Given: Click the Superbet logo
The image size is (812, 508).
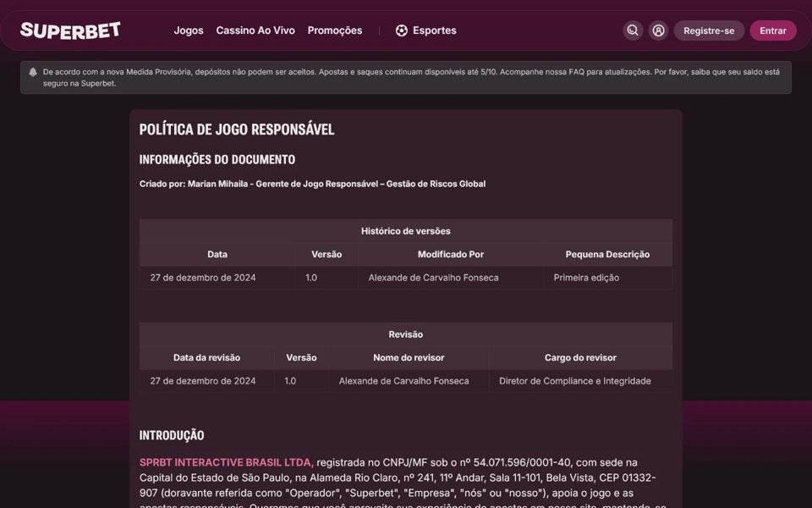Looking at the screenshot, I should click(70, 30).
